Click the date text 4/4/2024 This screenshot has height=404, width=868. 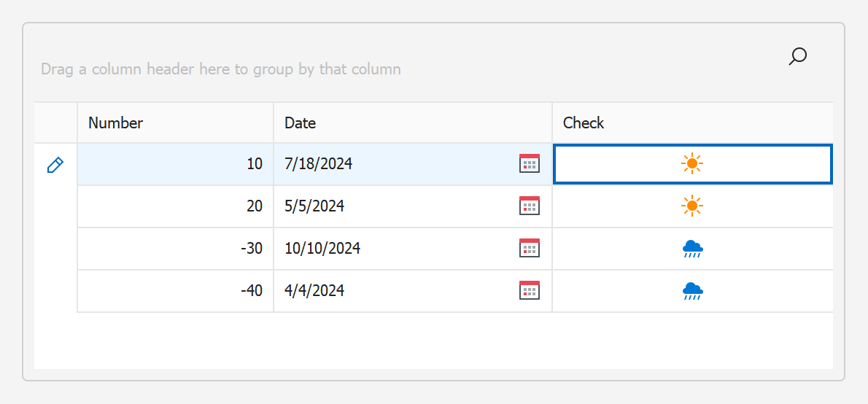(314, 291)
